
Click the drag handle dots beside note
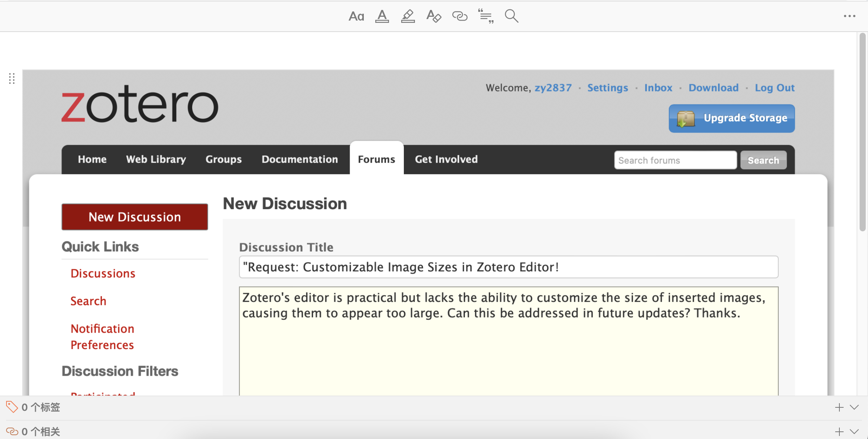point(12,79)
